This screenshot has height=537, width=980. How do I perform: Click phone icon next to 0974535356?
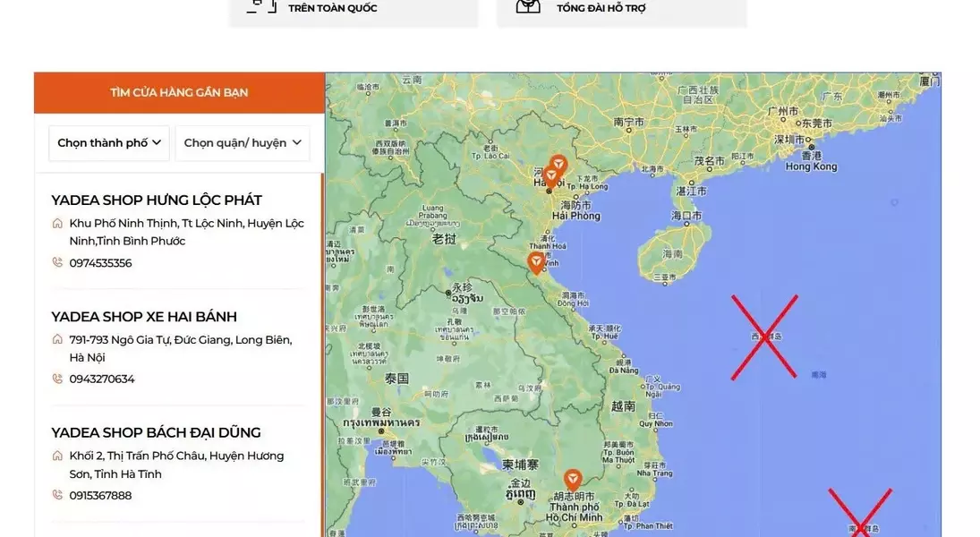(57, 262)
